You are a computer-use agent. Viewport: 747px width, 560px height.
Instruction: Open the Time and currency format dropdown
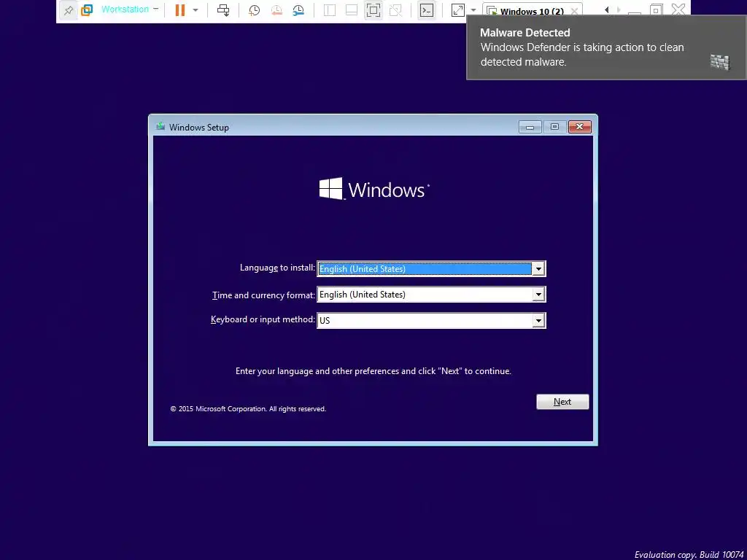(431, 295)
